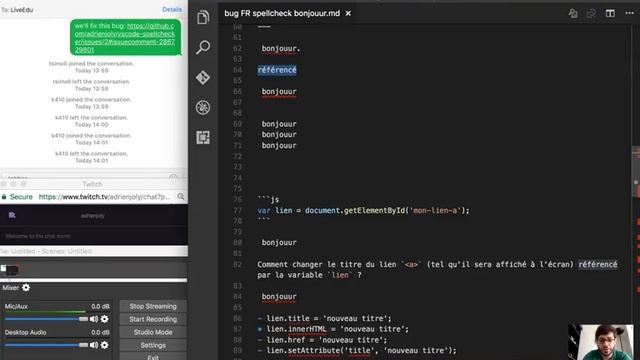Adjust the Desktop Audio volume slider
This screenshot has width=640, height=360.
point(46,345)
